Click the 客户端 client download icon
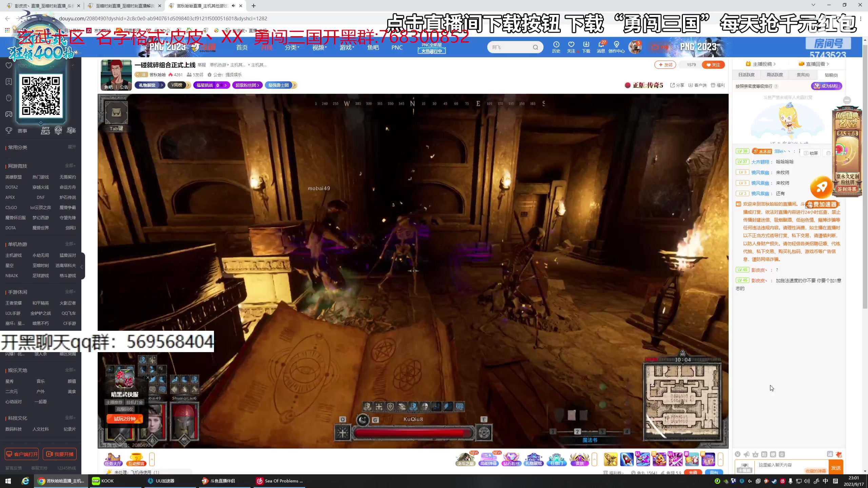Viewport: 868px width, 488px height. (x=697, y=85)
